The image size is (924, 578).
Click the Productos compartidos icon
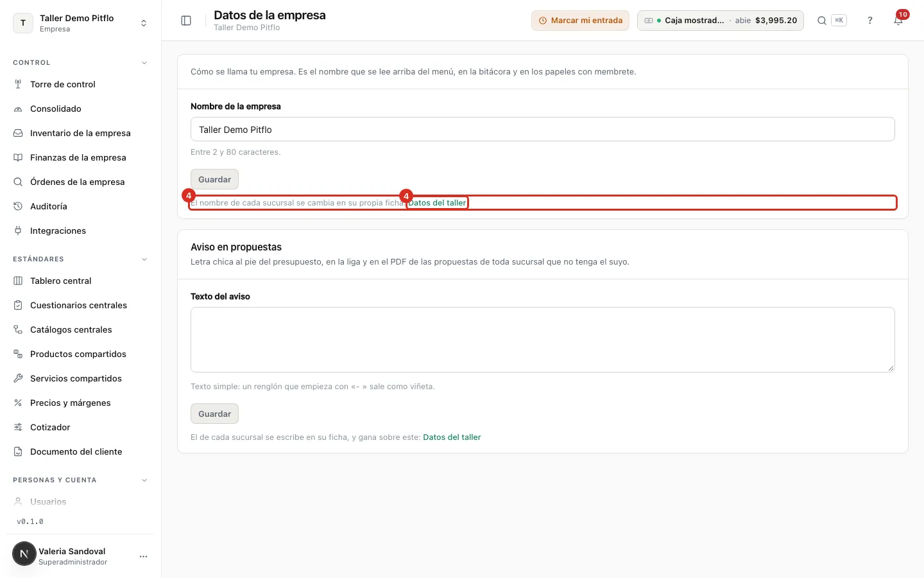point(18,354)
